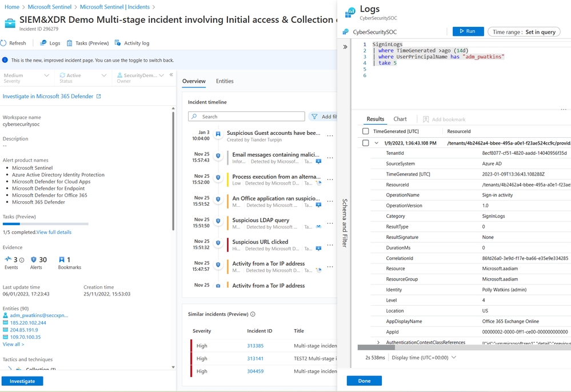The image size is (571, 392).
Task: Toggle the select-all results checkbox
Action: (x=366, y=131)
